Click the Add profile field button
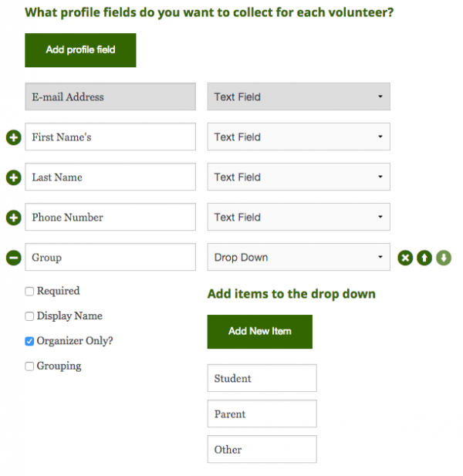The width and height of the screenshot is (463, 476). (x=80, y=50)
